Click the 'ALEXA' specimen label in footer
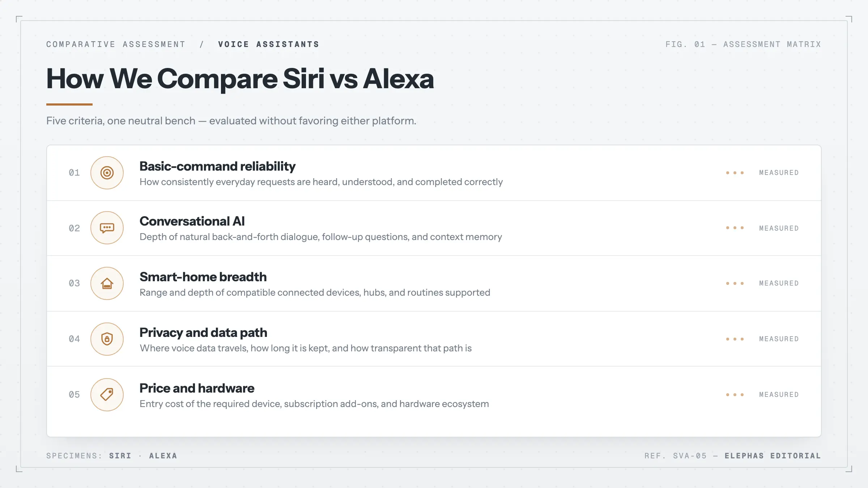This screenshot has height=488, width=868. click(163, 456)
